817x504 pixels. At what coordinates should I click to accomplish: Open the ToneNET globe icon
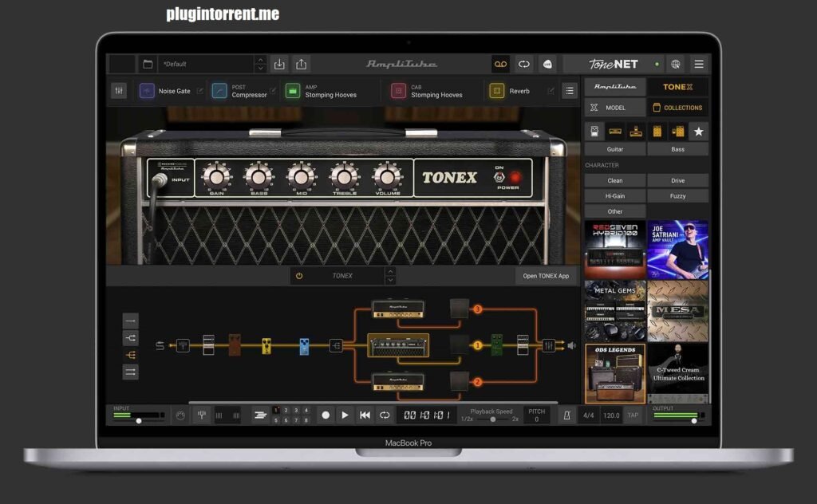(x=675, y=64)
